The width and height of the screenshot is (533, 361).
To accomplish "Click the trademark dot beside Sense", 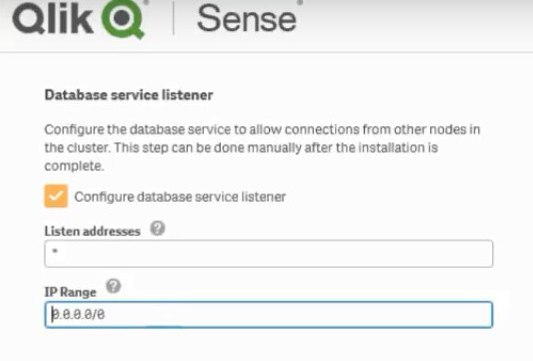I will [300, 2].
